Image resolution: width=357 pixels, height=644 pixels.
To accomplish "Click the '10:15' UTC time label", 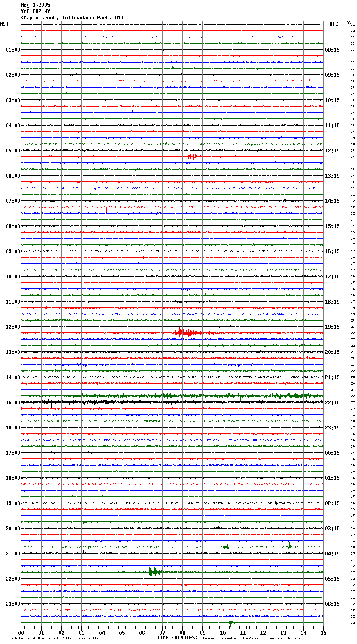I will point(332,100).
